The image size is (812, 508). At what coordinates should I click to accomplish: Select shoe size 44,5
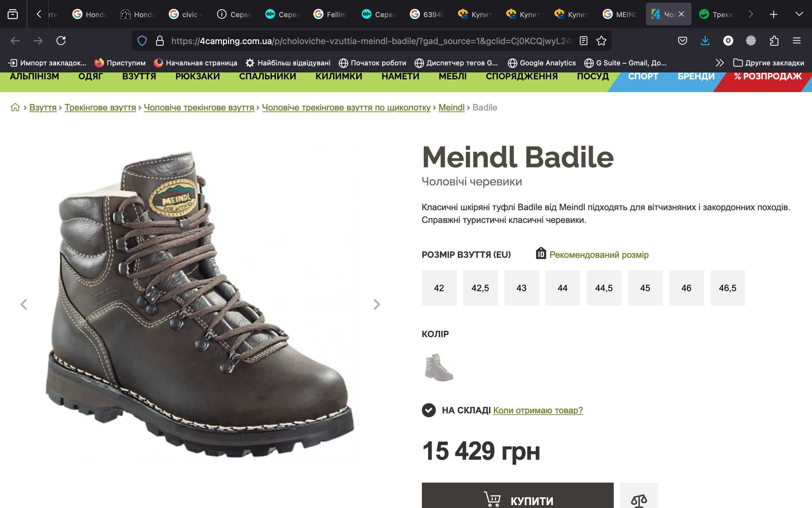(x=604, y=288)
